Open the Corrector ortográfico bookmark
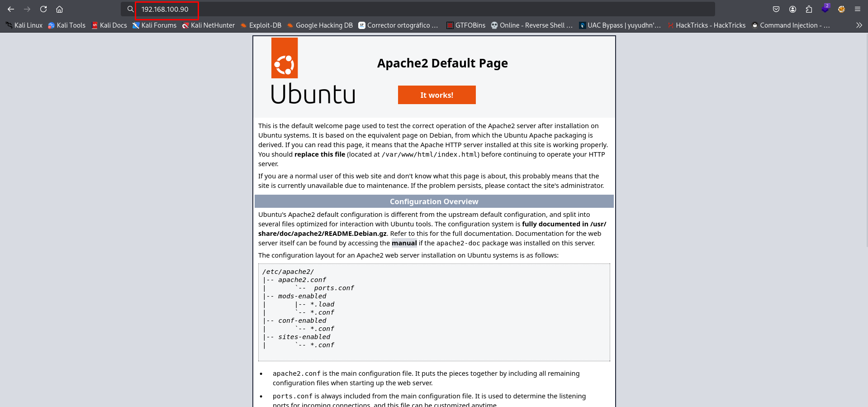This screenshot has width=868, height=407. coord(398,25)
